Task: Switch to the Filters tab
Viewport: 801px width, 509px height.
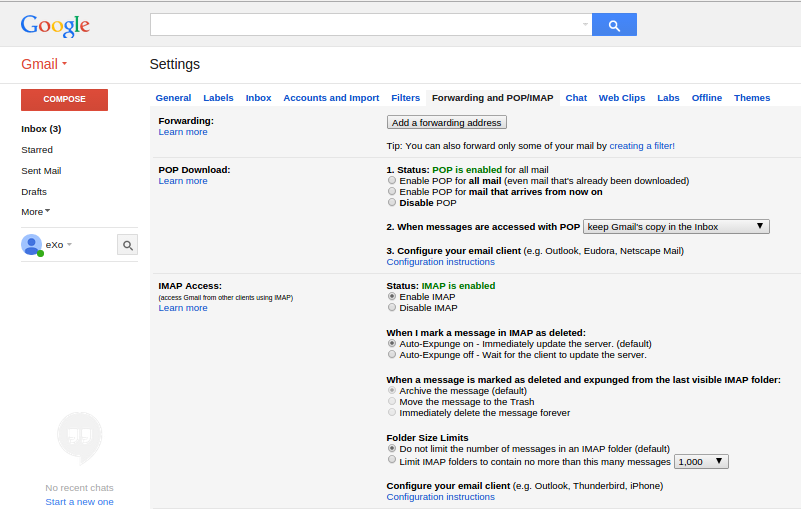Action: 406,98
